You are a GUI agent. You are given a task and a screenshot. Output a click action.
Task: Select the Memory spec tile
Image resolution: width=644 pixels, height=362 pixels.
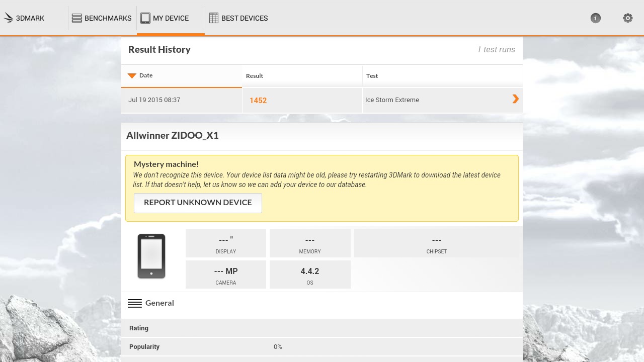click(x=310, y=243)
